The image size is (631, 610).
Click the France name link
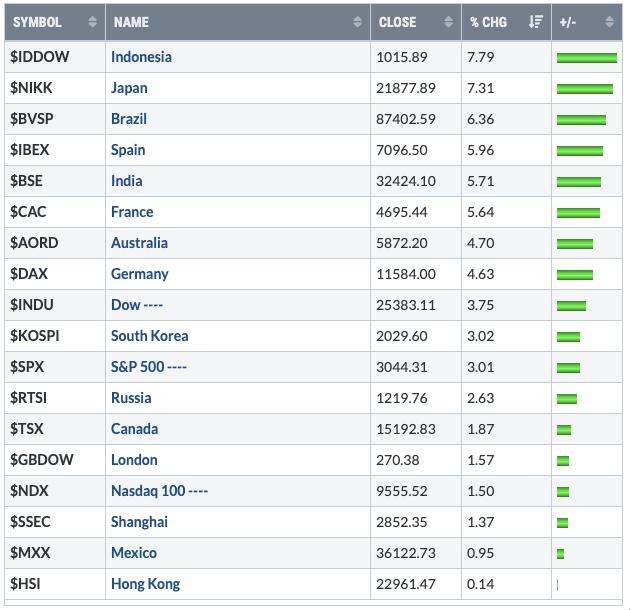point(132,212)
